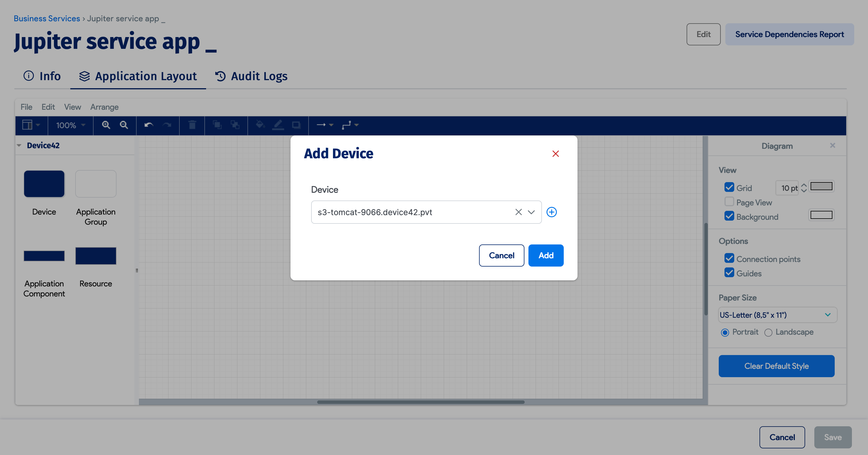Screen dimensions: 868x455
Task: Open the Arrange menu
Action: (x=104, y=107)
